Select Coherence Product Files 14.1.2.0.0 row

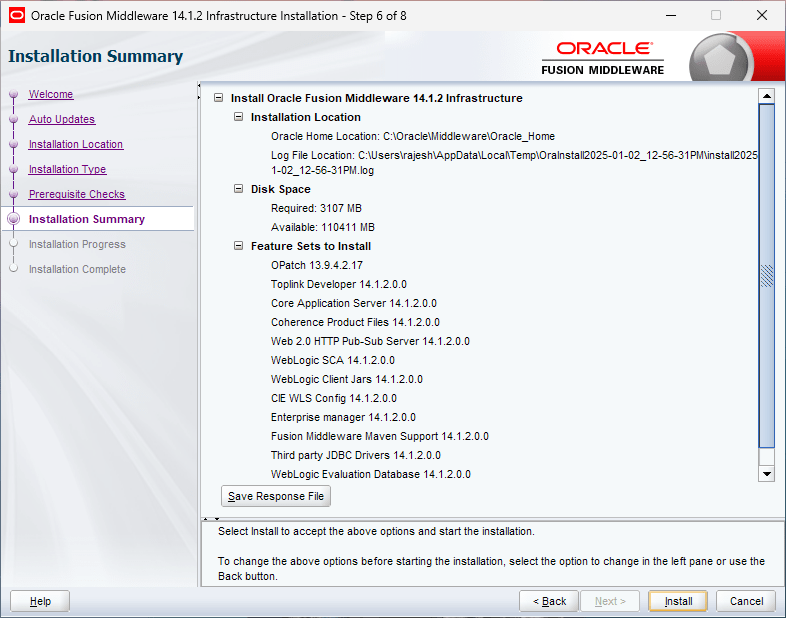pos(355,322)
